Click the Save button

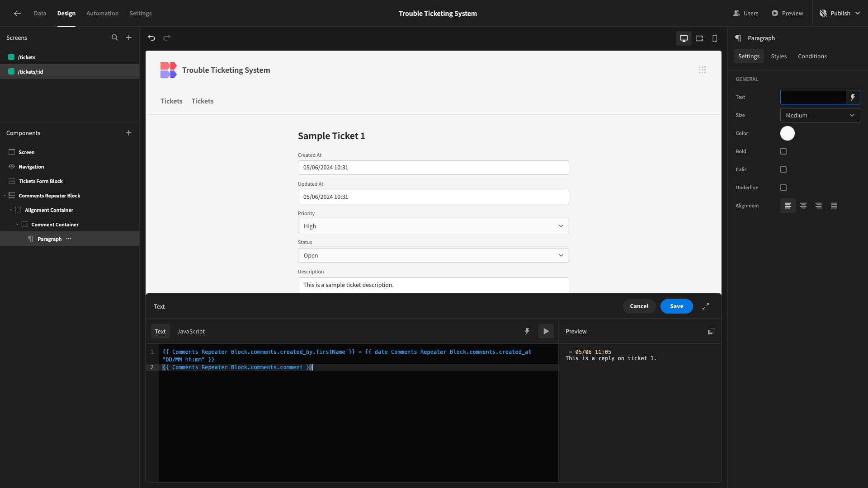tap(676, 306)
